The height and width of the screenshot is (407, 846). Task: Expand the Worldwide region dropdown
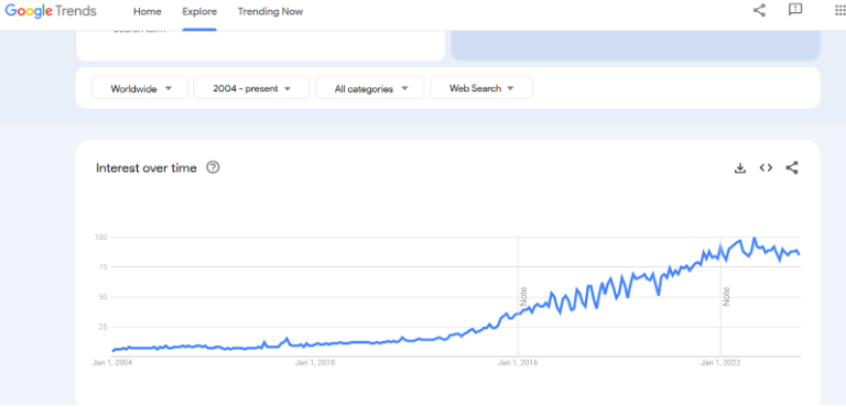point(138,88)
